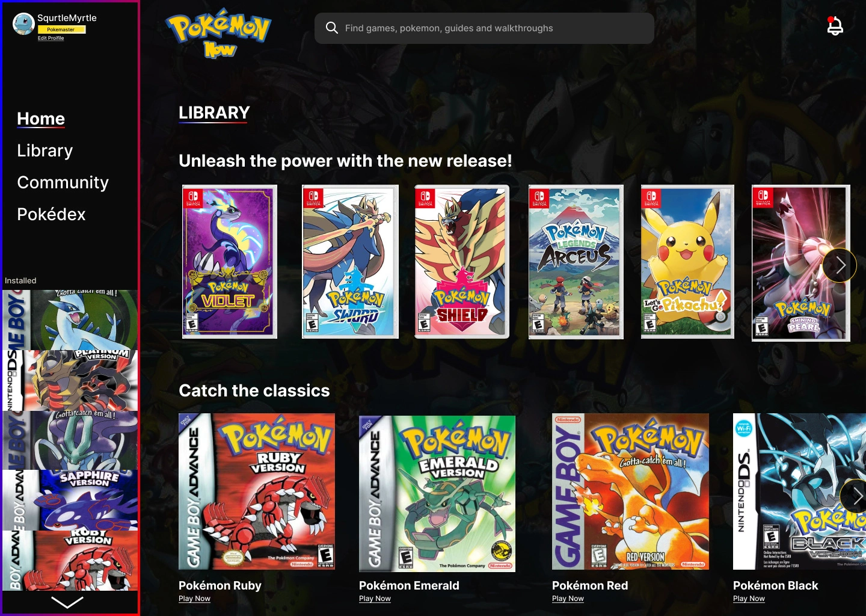Click the Catch the classics heading
The image size is (866, 616).
[254, 390]
